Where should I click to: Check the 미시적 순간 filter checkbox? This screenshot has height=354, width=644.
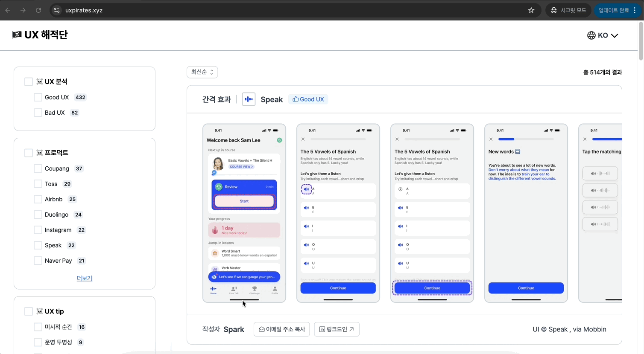click(x=38, y=327)
